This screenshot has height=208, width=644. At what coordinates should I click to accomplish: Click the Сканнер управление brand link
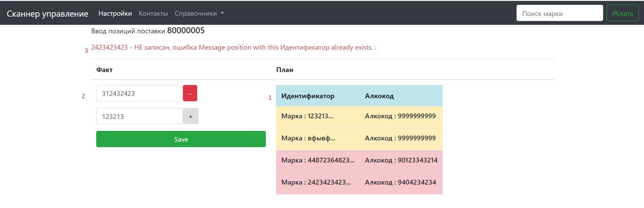[47, 14]
